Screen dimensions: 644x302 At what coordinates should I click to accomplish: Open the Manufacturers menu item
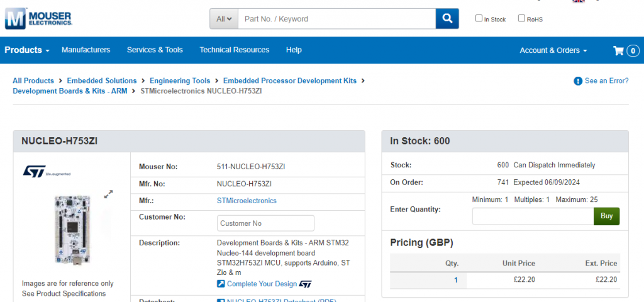coord(86,50)
